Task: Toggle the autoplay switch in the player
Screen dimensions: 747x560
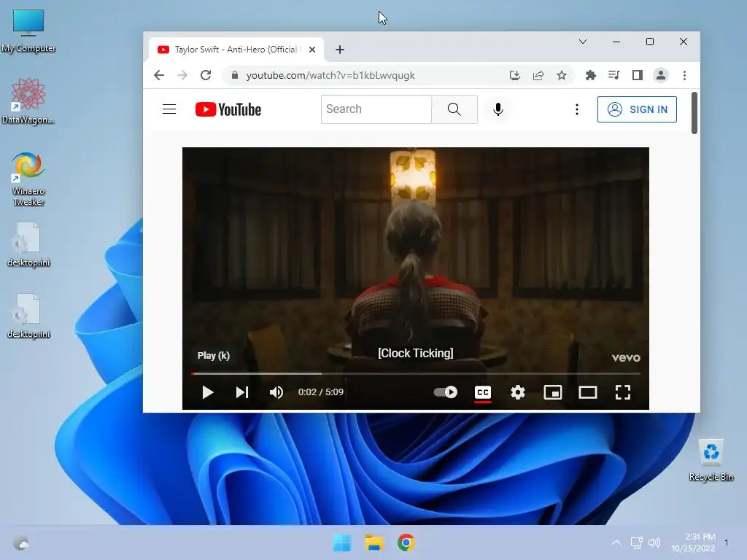Action: 446,392
